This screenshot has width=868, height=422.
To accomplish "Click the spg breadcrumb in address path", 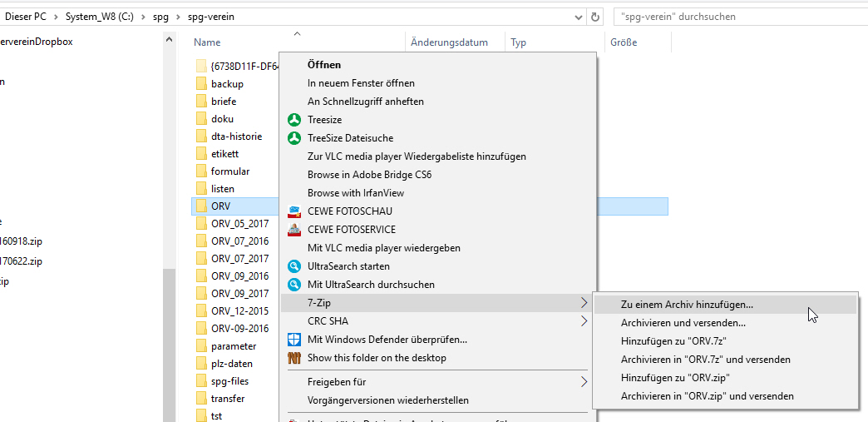I will pyautogui.click(x=160, y=17).
